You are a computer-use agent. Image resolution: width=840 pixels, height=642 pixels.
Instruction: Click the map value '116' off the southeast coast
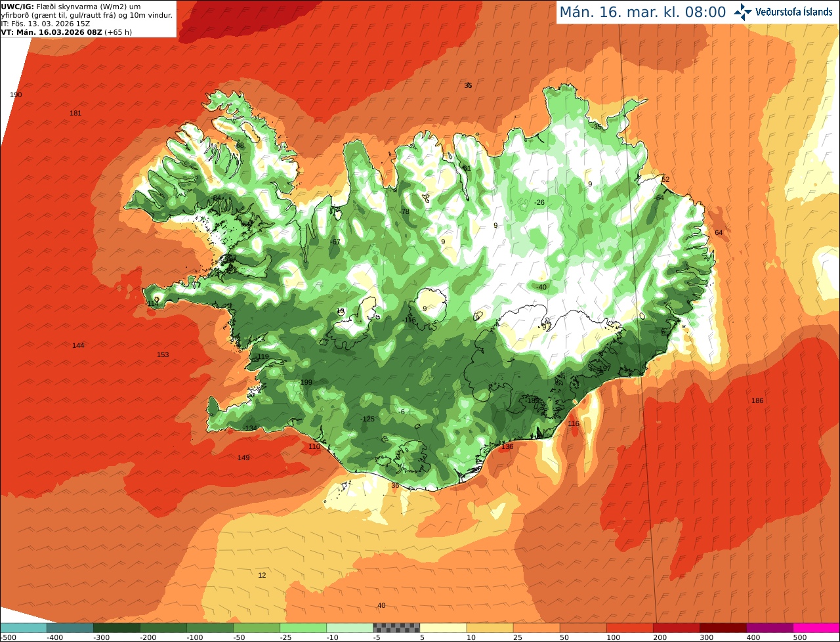[574, 424]
